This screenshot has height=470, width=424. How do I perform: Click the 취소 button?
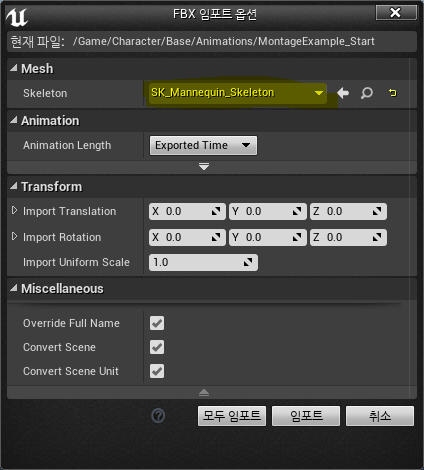[380, 416]
